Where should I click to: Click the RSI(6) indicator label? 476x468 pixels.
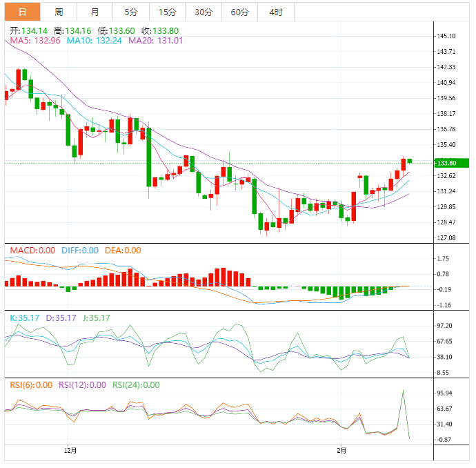30,385
